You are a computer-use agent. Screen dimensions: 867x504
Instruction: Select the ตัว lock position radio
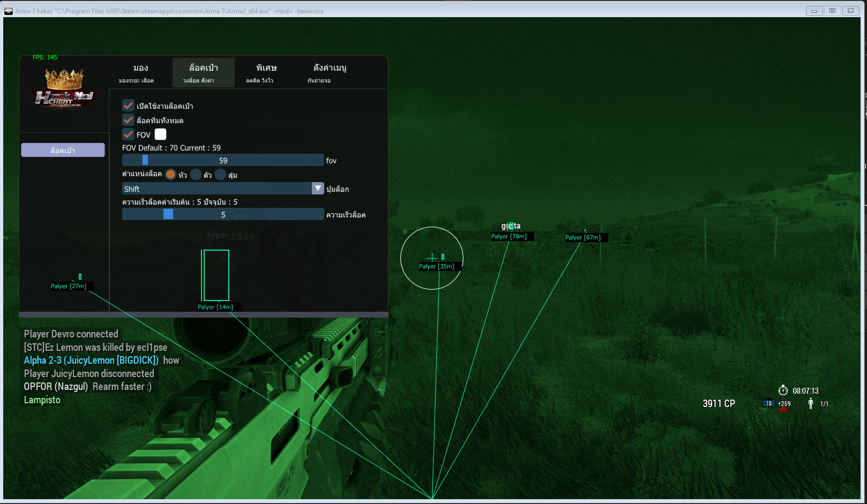pos(196,175)
